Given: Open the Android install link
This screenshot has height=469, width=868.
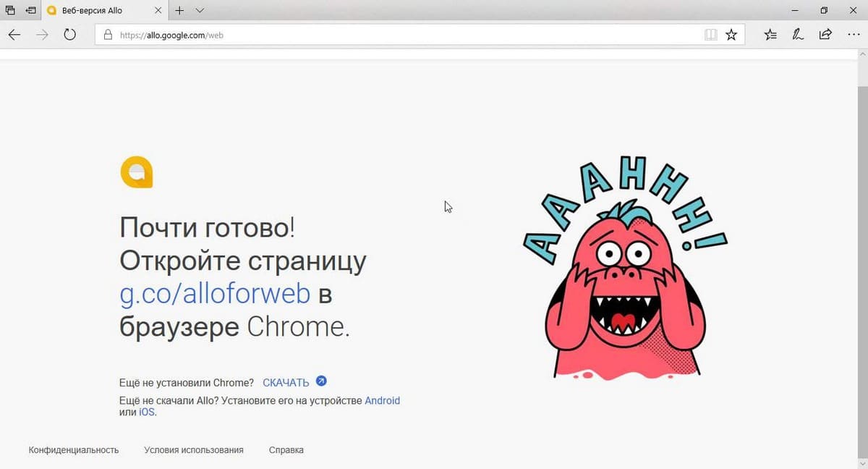Looking at the screenshot, I should (382, 400).
